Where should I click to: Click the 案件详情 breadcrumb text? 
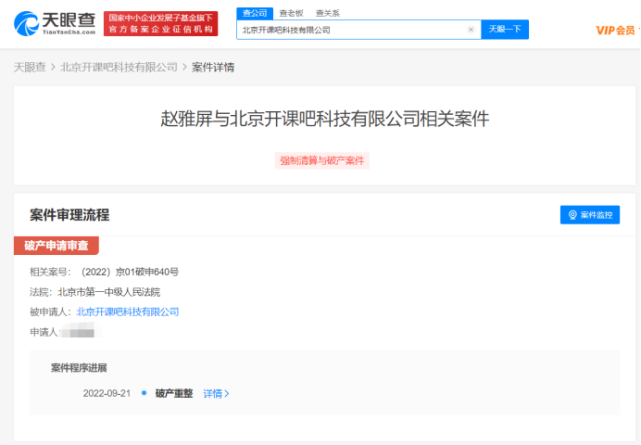(x=213, y=67)
